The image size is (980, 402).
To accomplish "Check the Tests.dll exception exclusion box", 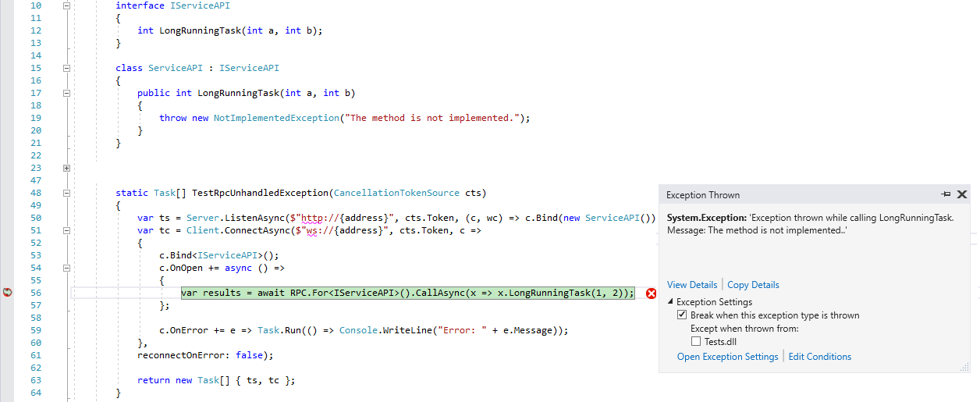I will coord(697,341).
